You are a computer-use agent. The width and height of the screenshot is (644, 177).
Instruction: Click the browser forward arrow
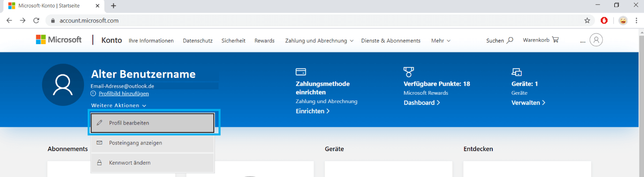(x=23, y=20)
